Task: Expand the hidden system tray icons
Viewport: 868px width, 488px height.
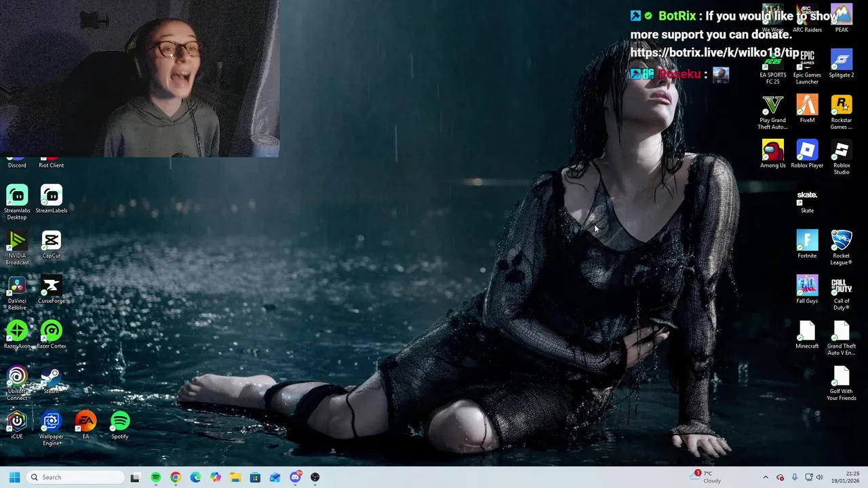Action: click(x=766, y=477)
